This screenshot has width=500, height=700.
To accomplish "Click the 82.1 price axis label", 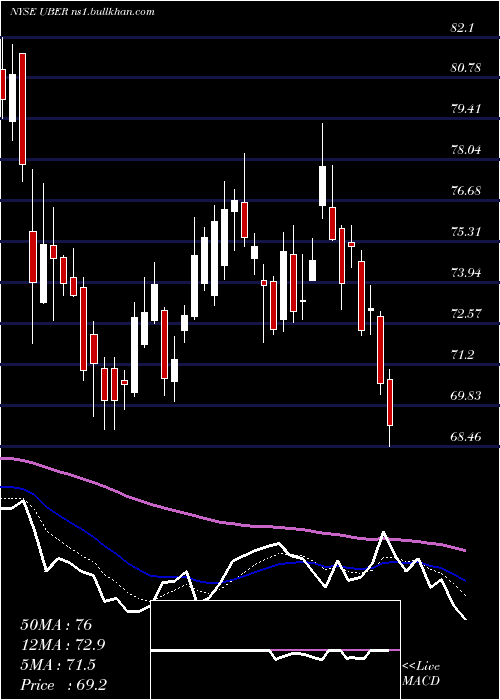I will [462, 28].
